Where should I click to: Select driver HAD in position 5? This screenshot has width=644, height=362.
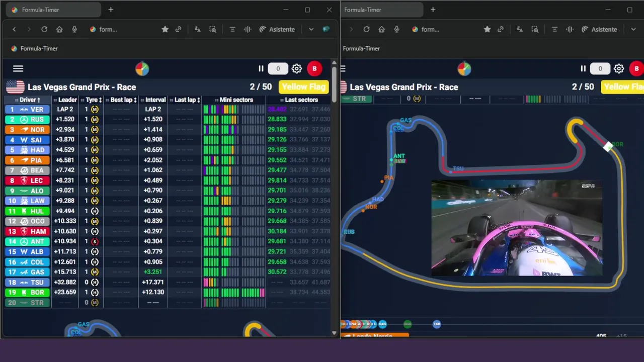(28, 150)
